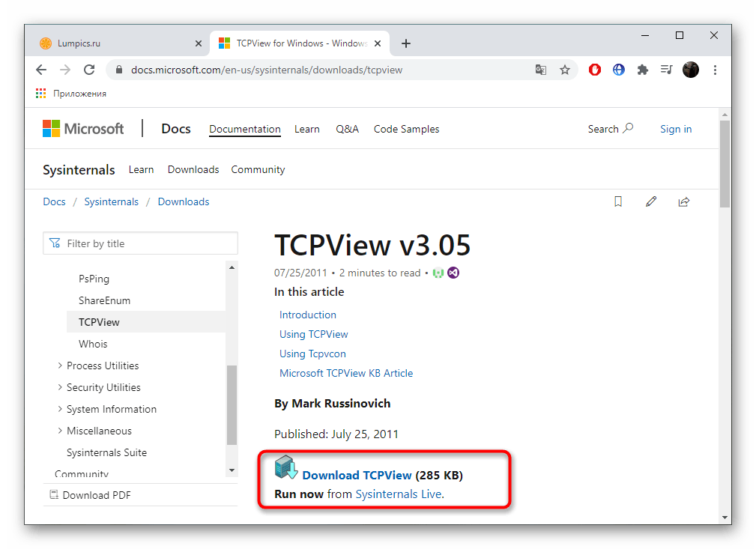The height and width of the screenshot is (549, 756).
Task: Open Community in the Sysinternals navigation
Action: click(x=258, y=170)
